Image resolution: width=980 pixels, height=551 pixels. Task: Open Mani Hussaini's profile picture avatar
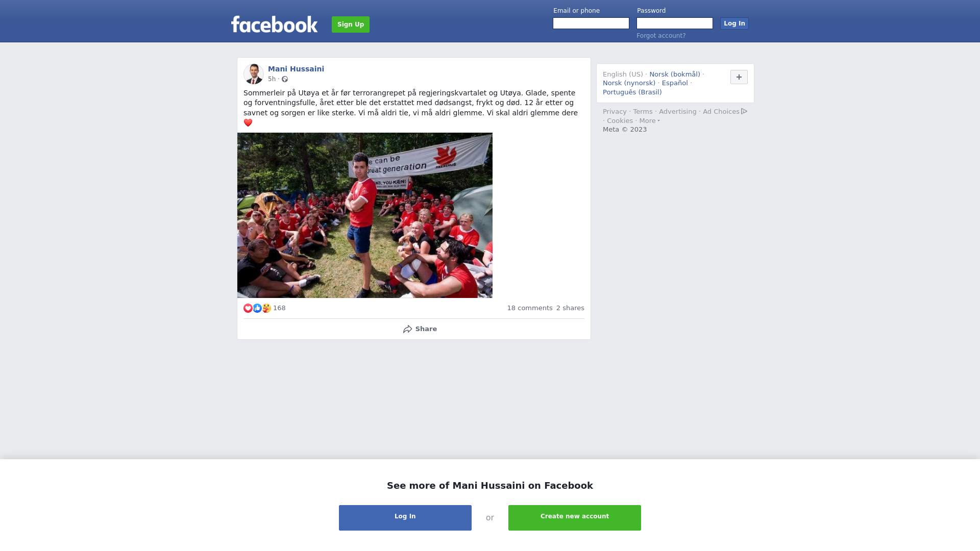(254, 74)
